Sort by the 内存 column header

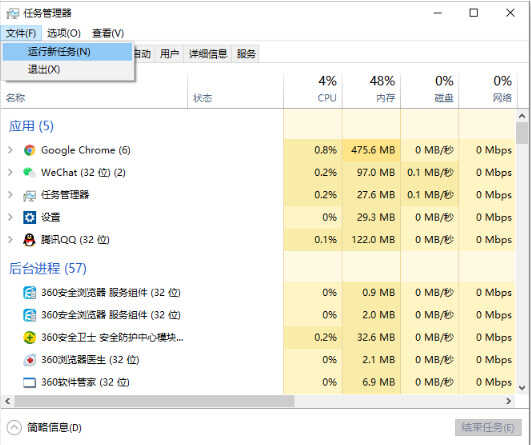coord(371,90)
